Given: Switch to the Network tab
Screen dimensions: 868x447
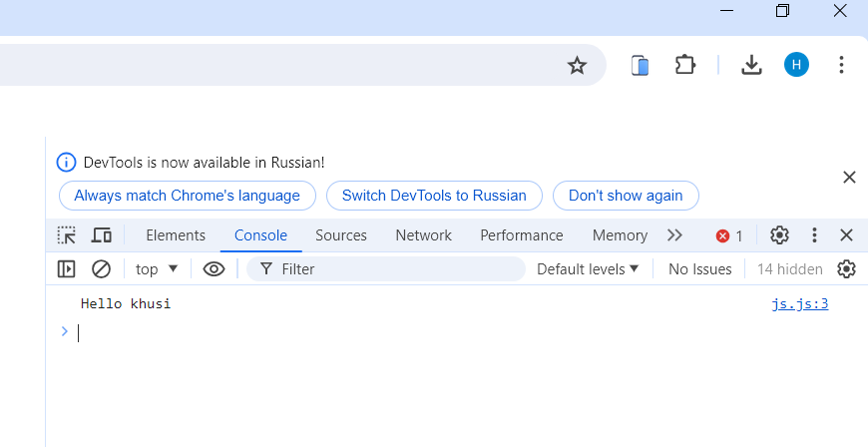Looking at the screenshot, I should point(423,235).
